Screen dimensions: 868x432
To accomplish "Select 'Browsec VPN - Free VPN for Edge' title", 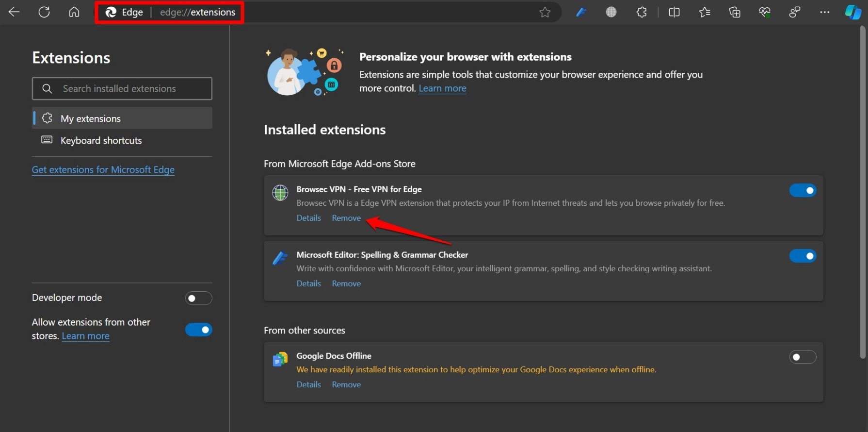I will 359,189.
